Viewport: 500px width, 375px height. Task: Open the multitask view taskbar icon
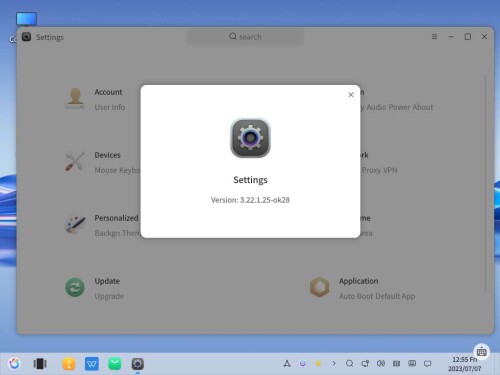click(40, 364)
